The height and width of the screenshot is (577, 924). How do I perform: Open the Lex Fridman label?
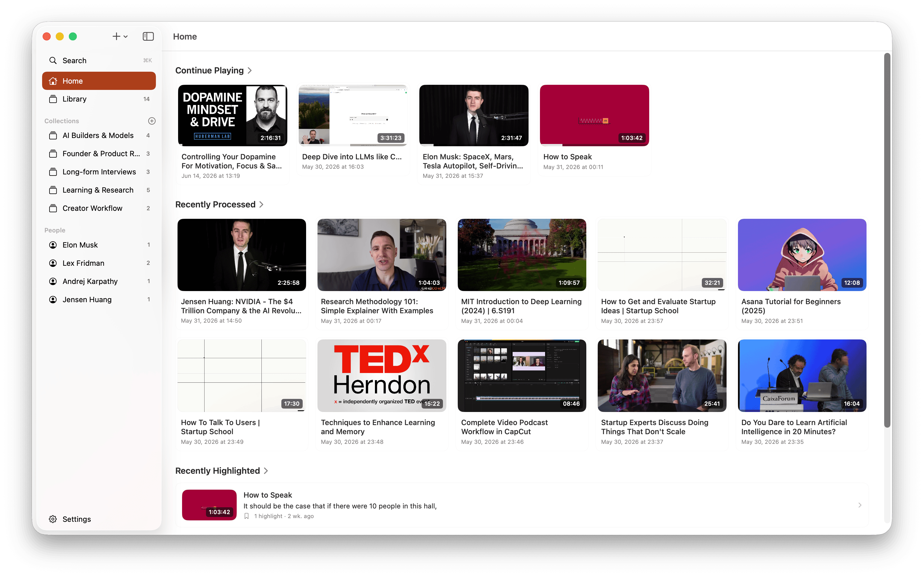point(83,263)
